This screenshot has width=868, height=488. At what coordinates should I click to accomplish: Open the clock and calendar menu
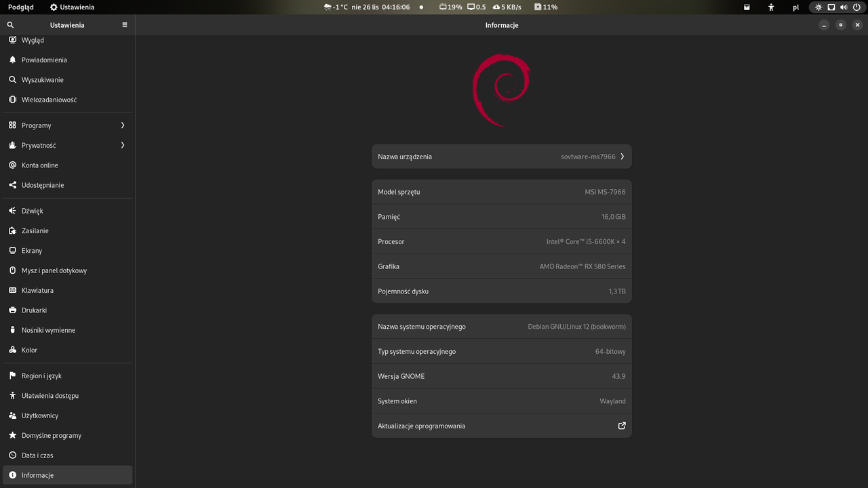click(381, 7)
